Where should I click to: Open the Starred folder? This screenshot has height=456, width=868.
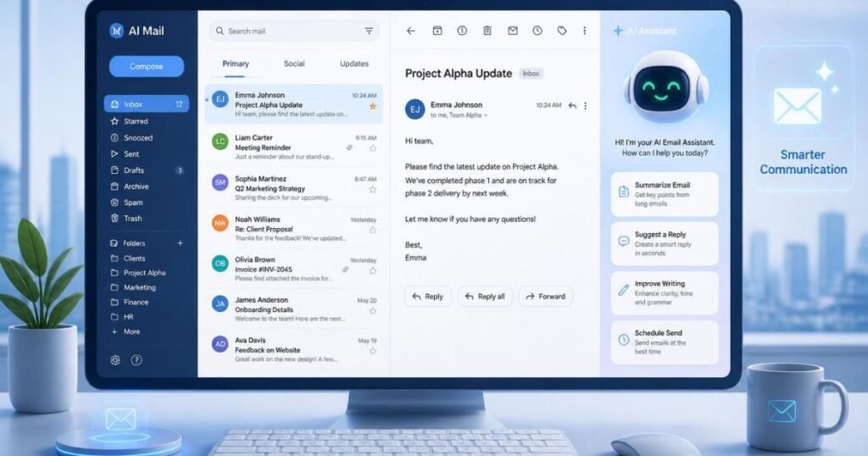coord(130,121)
